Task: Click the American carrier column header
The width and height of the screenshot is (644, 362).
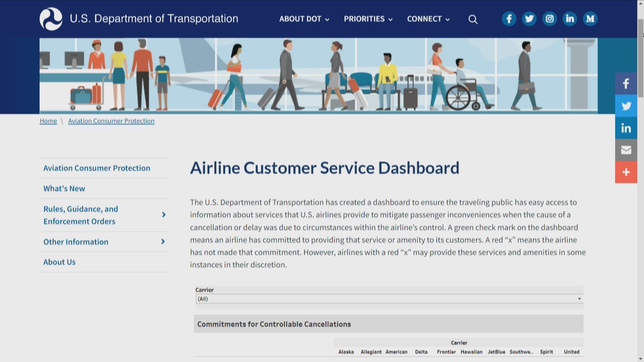Action: [396, 352]
